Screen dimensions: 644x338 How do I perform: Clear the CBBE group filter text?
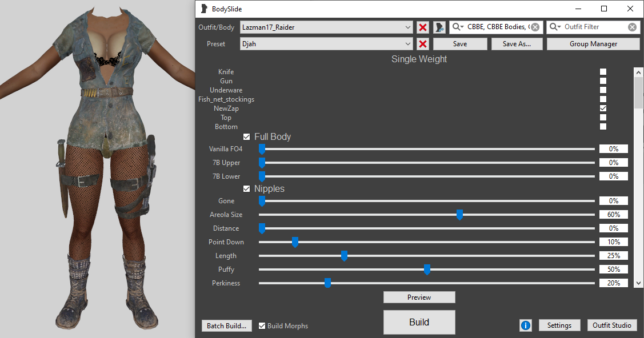[535, 27]
